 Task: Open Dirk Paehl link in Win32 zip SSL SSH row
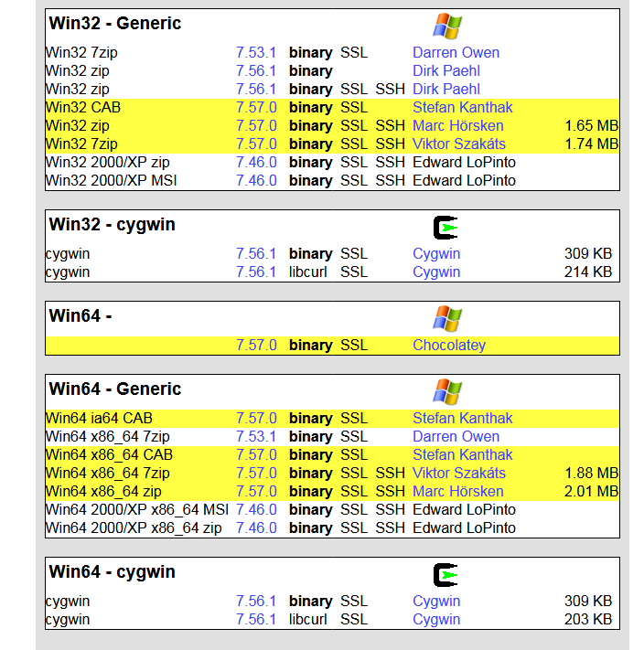(446, 89)
